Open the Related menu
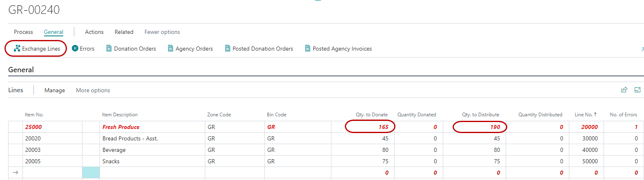Screen dimensions: 644x180 [124, 32]
